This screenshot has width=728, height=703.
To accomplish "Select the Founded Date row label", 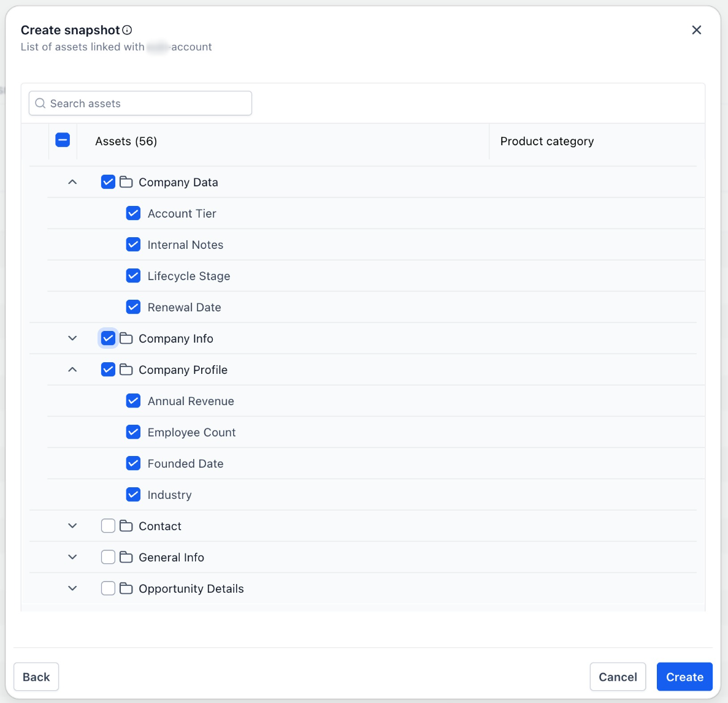I will click(x=186, y=463).
